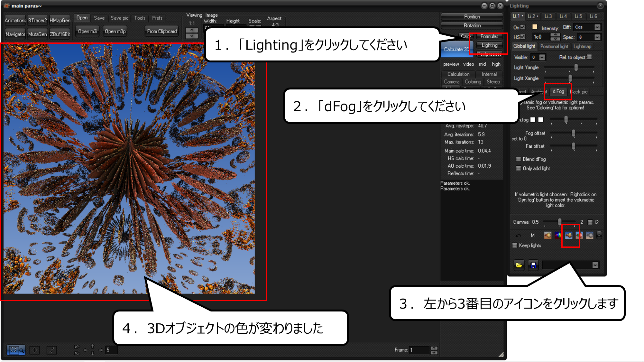Click the Position button
The image size is (644, 362).
(x=472, y=17)
